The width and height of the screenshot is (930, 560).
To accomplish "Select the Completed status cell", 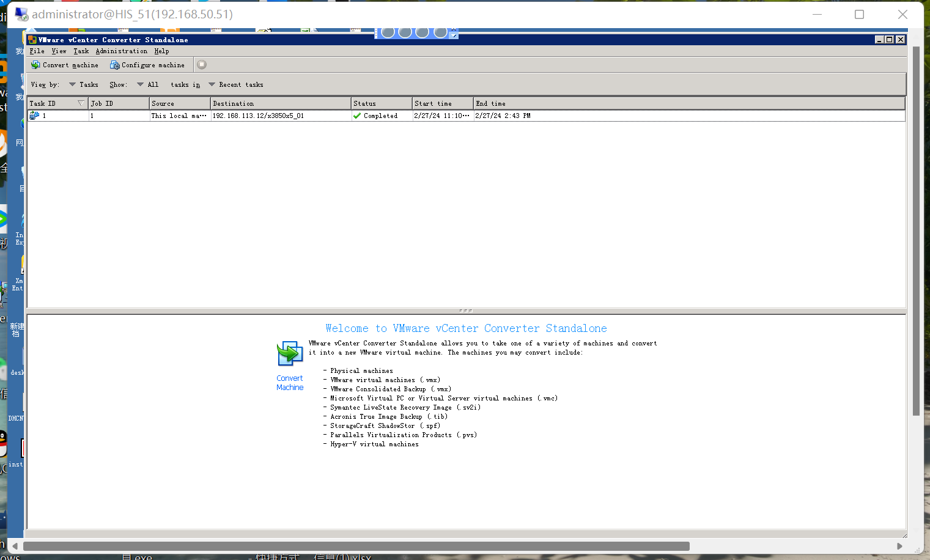I will [x=382, y=116].
